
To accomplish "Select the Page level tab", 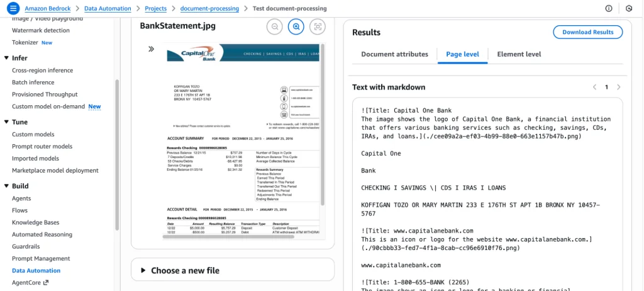I will click(462, 54).
